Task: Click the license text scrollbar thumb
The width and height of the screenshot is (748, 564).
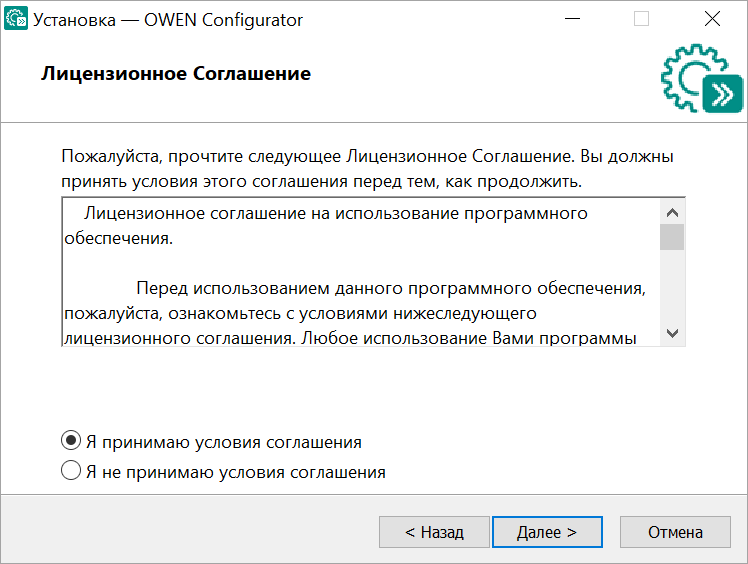Action: click(672, 237)
